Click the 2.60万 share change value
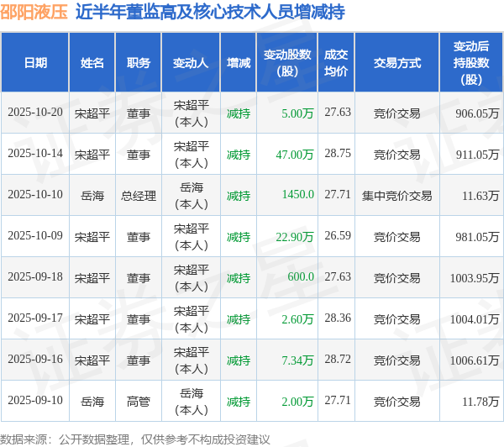Screen dimensions: 504x447 pyautogui.click(x=297, y=319)
